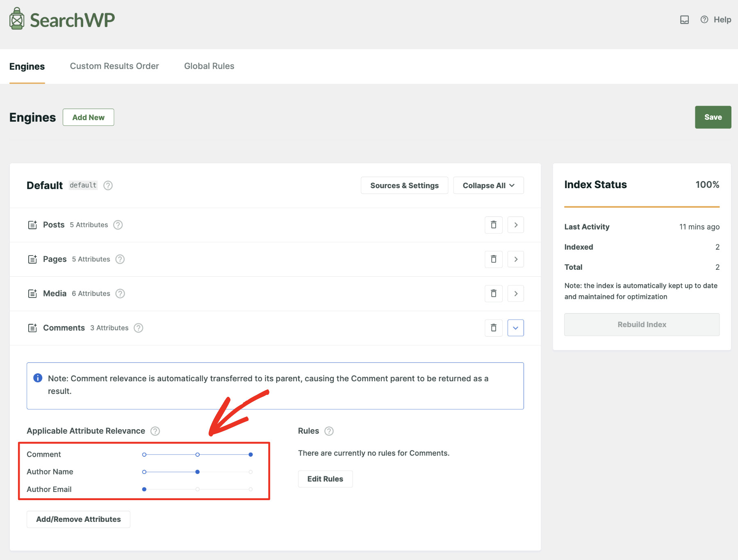The height and width of the screenshot is (560, 738).
Task: Click the help icon next to Default engine
Action: point(107,185)
